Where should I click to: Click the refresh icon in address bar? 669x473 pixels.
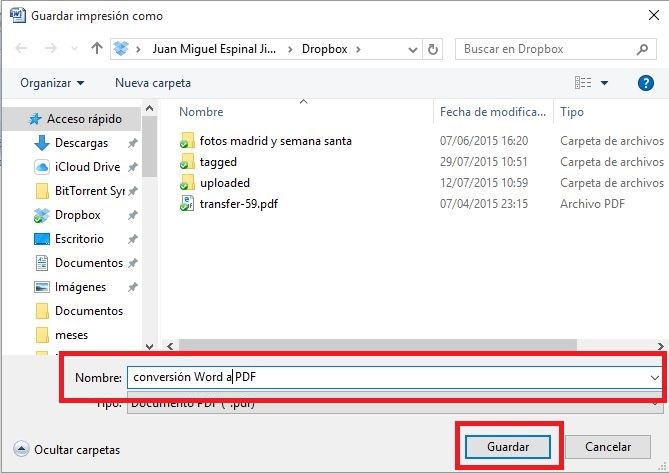coord(433,48)
